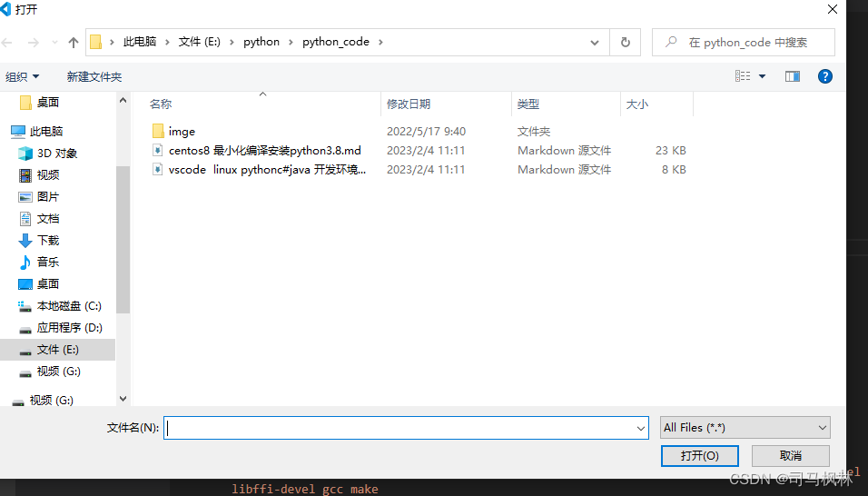Close the 打开 dialog

832,9
